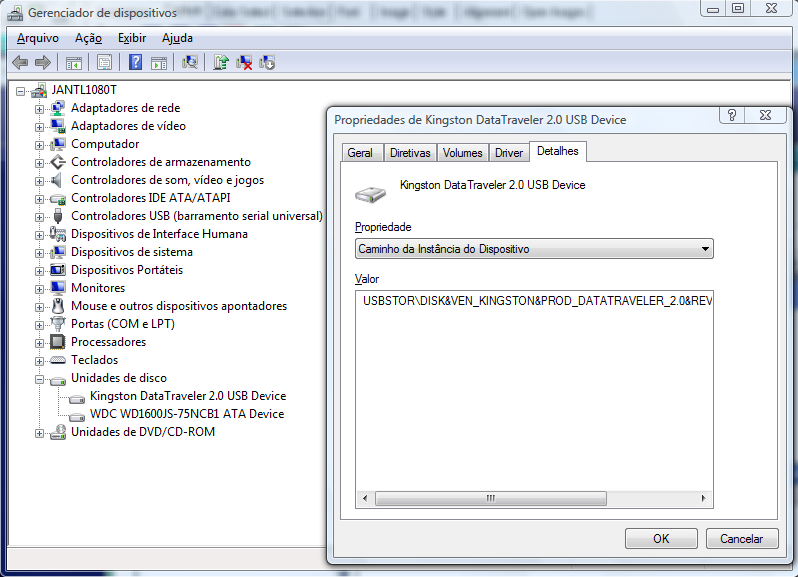
Task: Click the Adaptadores de vídeo icon
Action: [x=58, y=126]
